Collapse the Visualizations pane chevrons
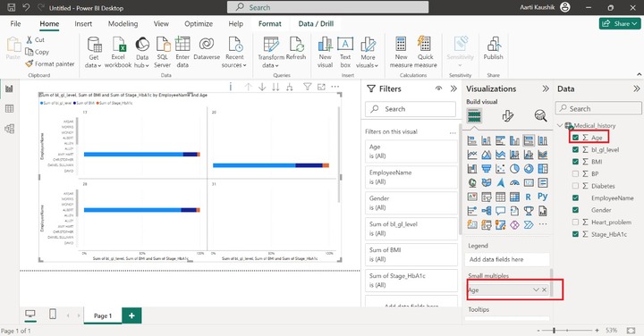This screenshot has width=644, height=336. click(546, 88)
